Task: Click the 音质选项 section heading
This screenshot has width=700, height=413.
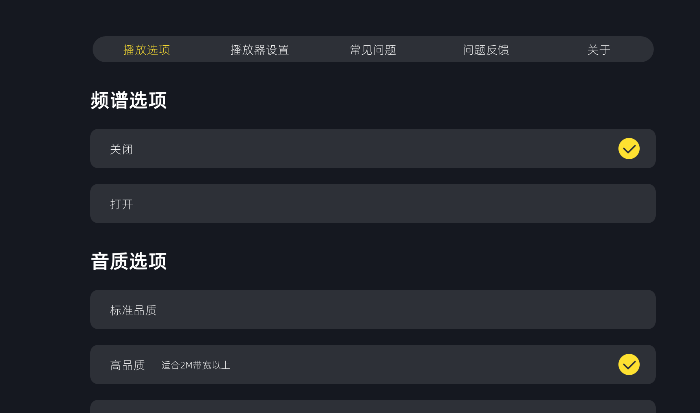Action: click(x=129, y=261)
